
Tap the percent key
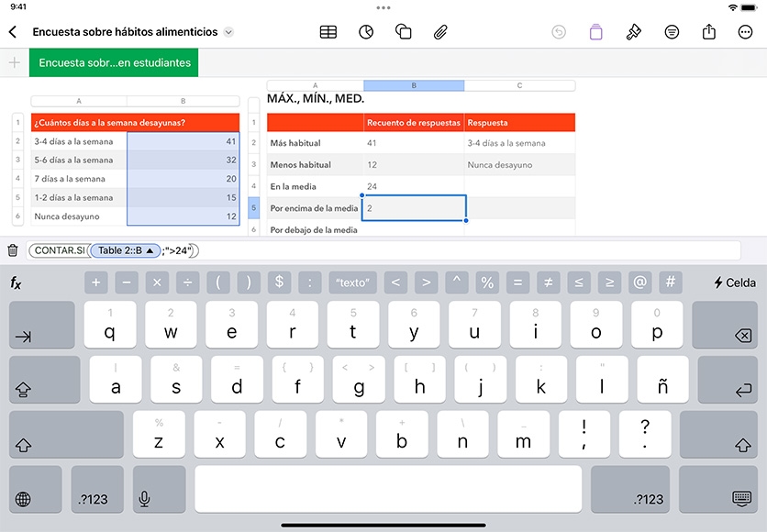point(487,283)
